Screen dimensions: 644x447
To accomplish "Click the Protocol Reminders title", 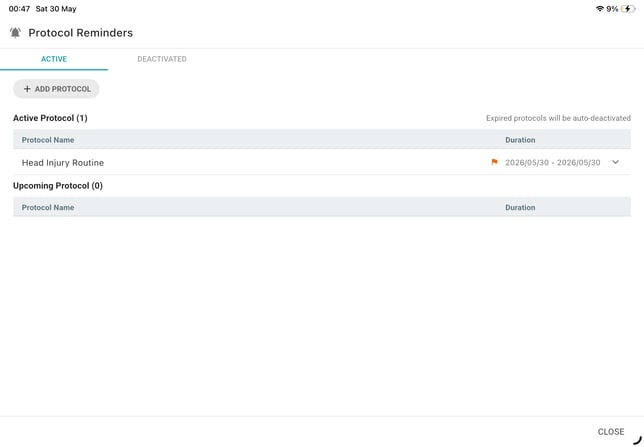I will pyautogui.click(x=80, y=33).
